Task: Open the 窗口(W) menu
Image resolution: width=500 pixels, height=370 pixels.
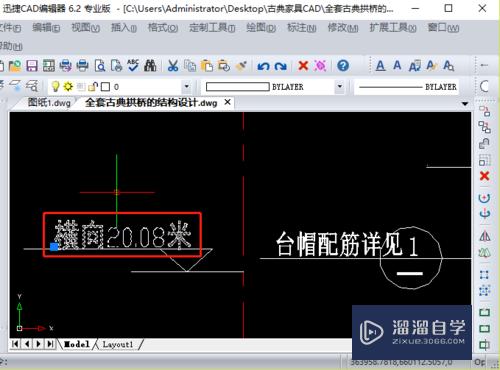Action: [x=443, y=28]
